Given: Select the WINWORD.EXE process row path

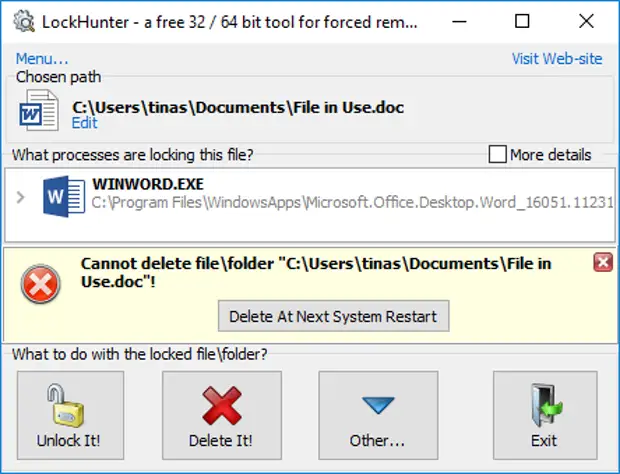Looking at the screenshot, I should [x=350, y=203].
